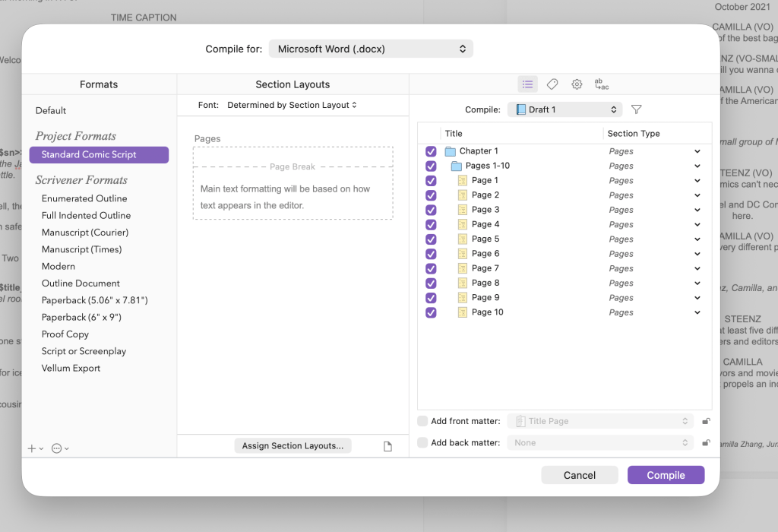The width and height of the screenshot is (778, 532).
Task: Toggle the Page 5 include checkbox
Action: point(432,239)
